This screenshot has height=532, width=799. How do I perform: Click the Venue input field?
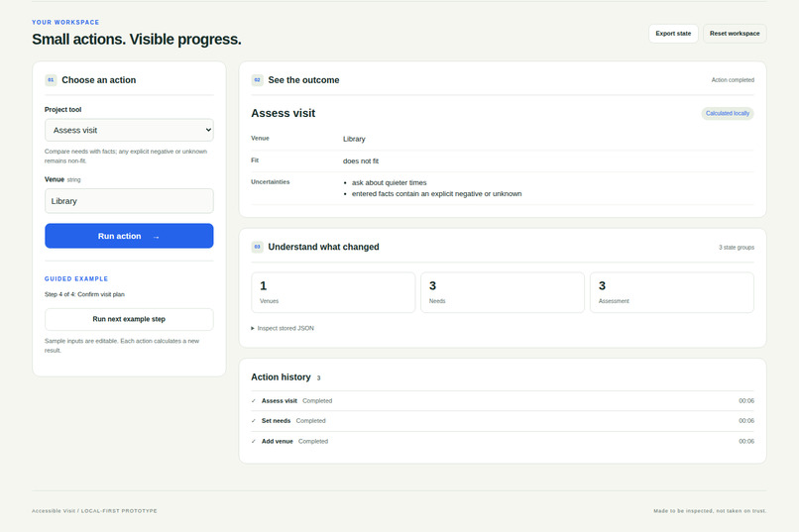pos(129,201)
